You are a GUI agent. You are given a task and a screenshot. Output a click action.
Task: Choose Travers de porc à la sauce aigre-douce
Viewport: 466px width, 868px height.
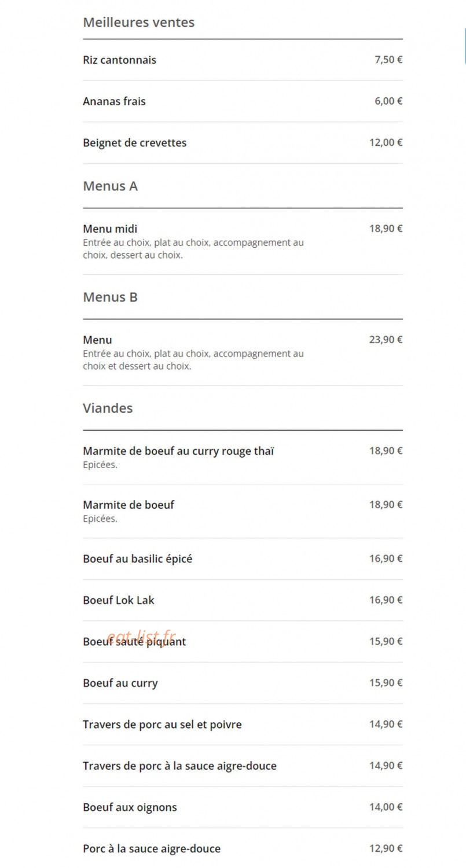(x=243, y=766)
